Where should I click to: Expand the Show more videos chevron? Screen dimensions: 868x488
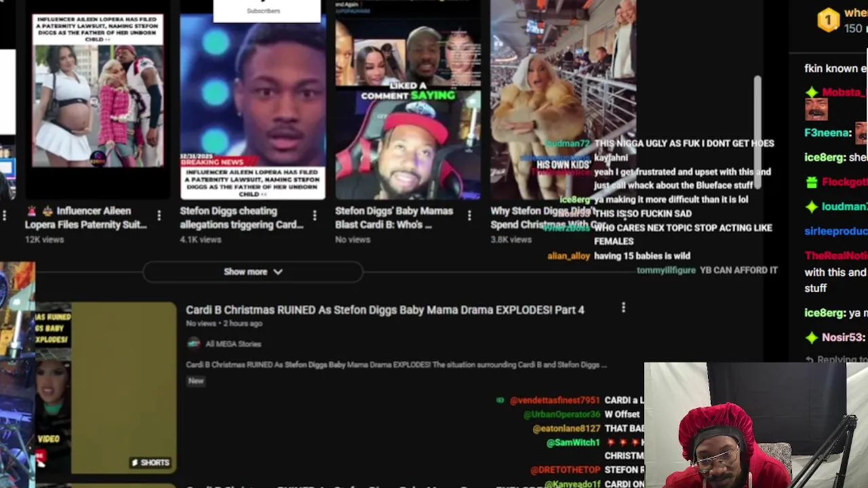tap(277, 272)
